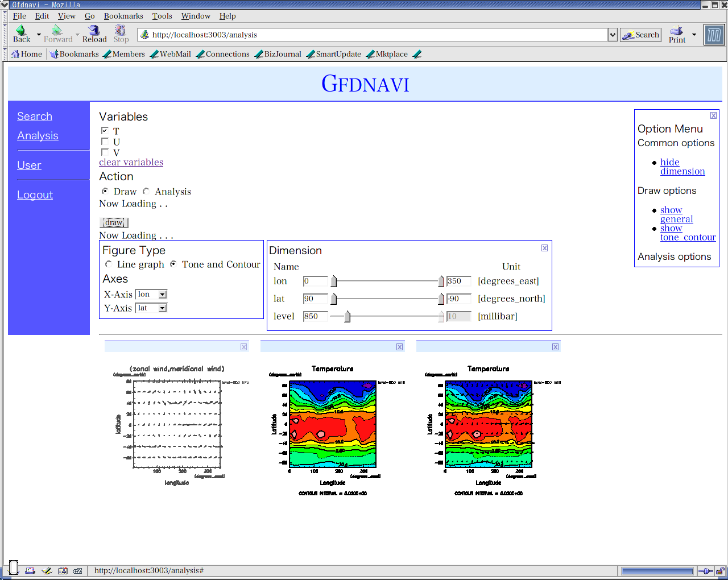Viewport: 728px width, 580px height.
Task: Open the Edit menu
Action: click(42, 16)
